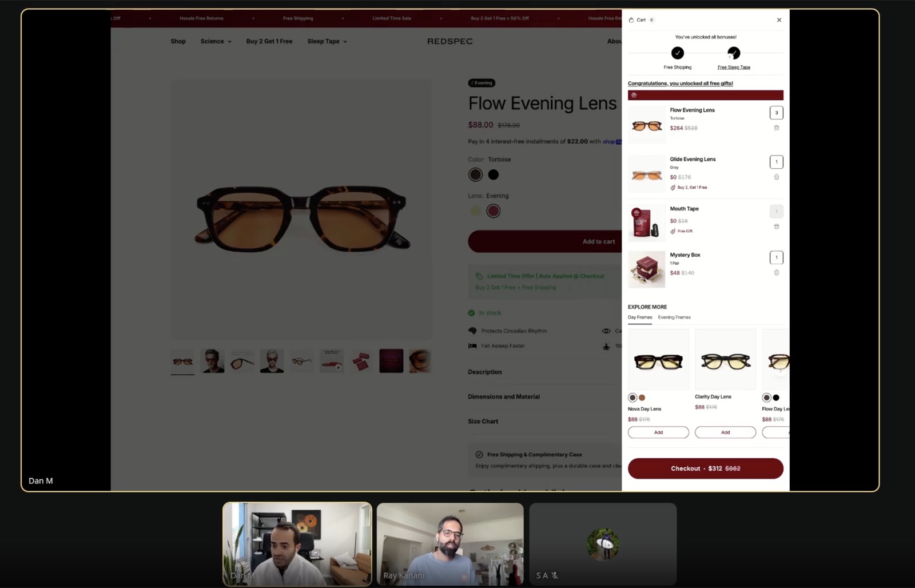The image size is (915, 588).
Task: Delete Mouth Tape from cart
Action: [777, 227]
